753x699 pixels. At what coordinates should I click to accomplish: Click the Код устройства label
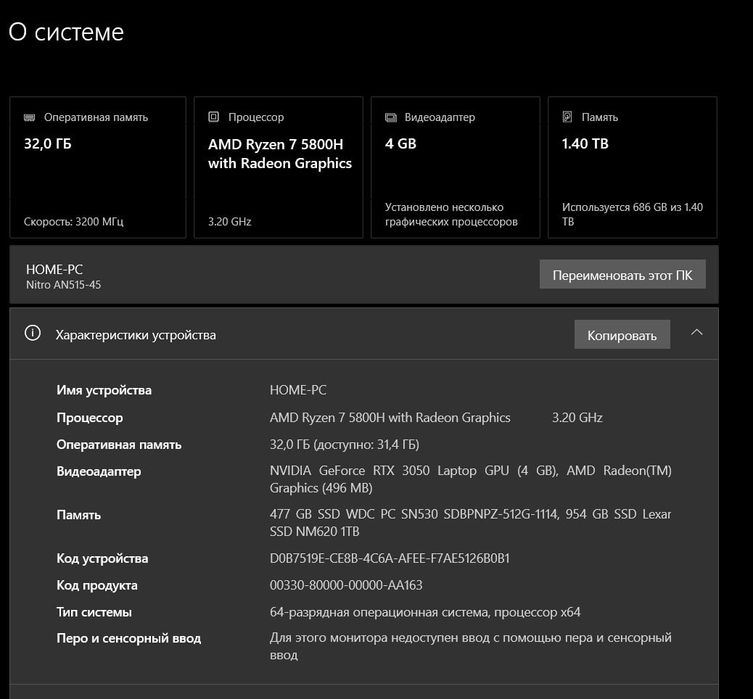click(x=102, y=558)
